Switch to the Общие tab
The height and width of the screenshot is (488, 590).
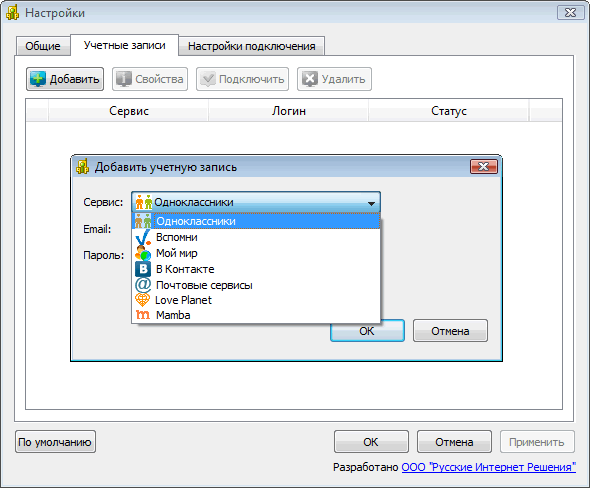[43, 46]
